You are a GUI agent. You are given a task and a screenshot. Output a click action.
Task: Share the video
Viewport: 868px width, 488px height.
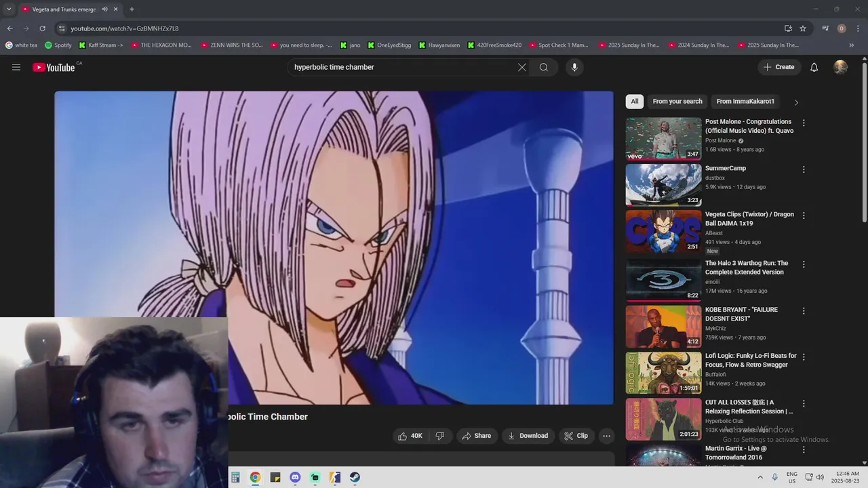click(x=476, y=436)
